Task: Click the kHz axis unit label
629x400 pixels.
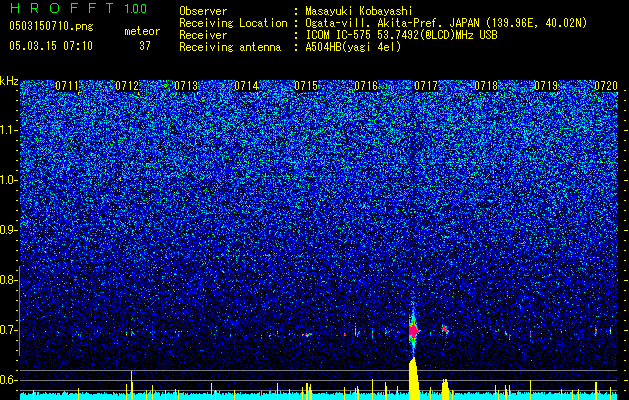Action: (10, 81)
